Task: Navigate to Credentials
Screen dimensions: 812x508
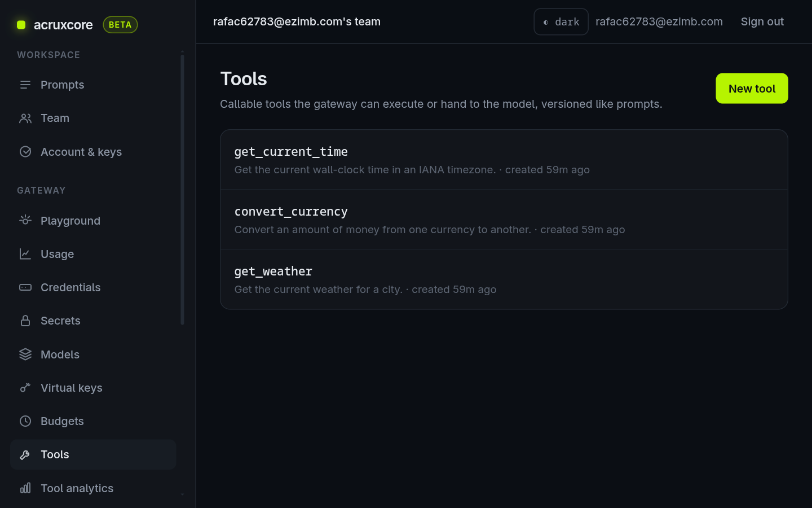Action: coord(93,287)
